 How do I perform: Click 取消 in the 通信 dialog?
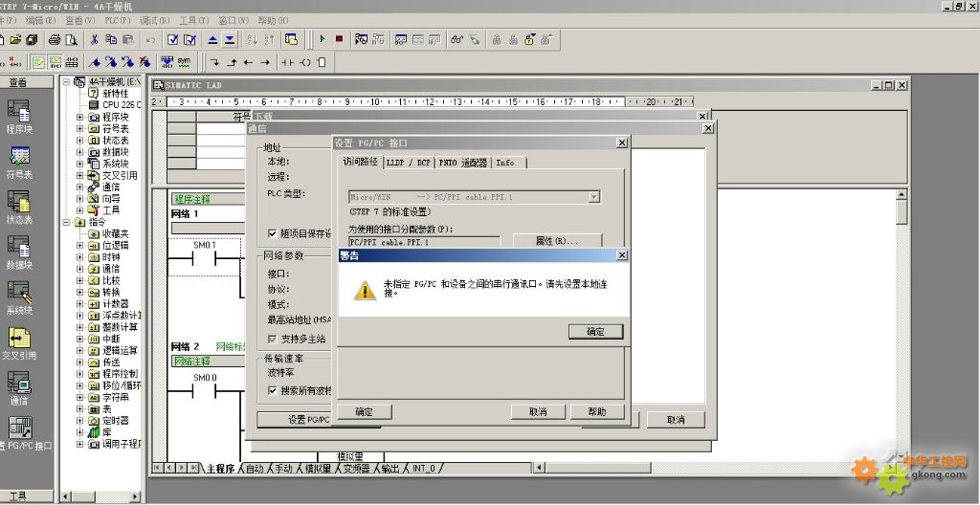[x=676, y=419]
